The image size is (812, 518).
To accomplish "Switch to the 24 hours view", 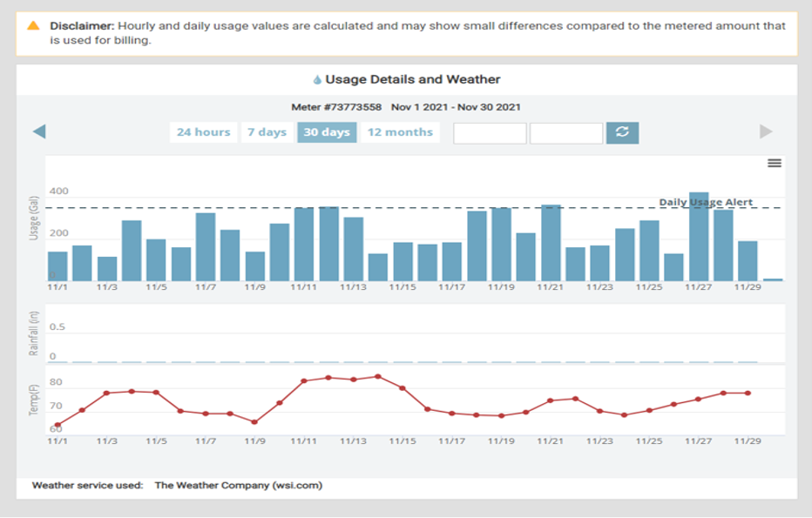I will click(x=203, y=132).
